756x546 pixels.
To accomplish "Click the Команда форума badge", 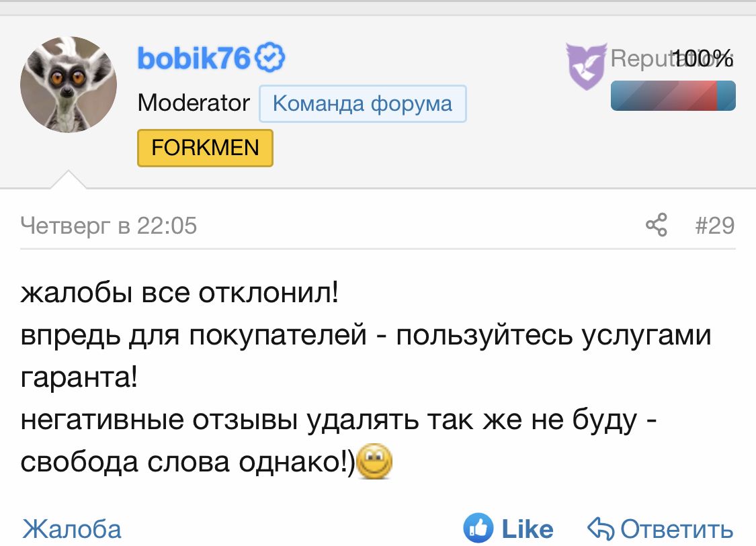I will (x=362, y=103).
